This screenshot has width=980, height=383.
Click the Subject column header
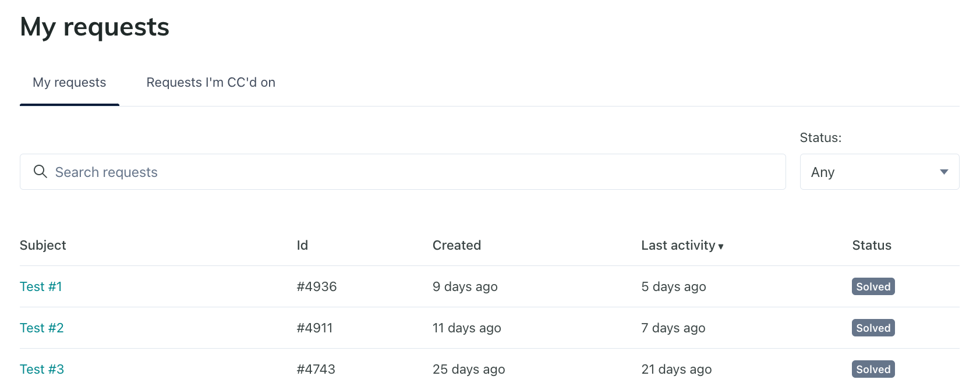click(x=43, y=245)
